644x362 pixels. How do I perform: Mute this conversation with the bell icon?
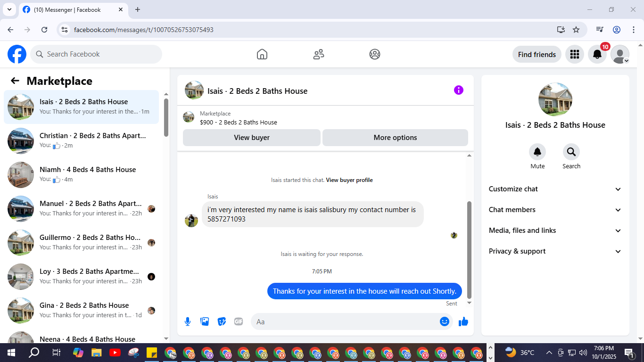537,152
